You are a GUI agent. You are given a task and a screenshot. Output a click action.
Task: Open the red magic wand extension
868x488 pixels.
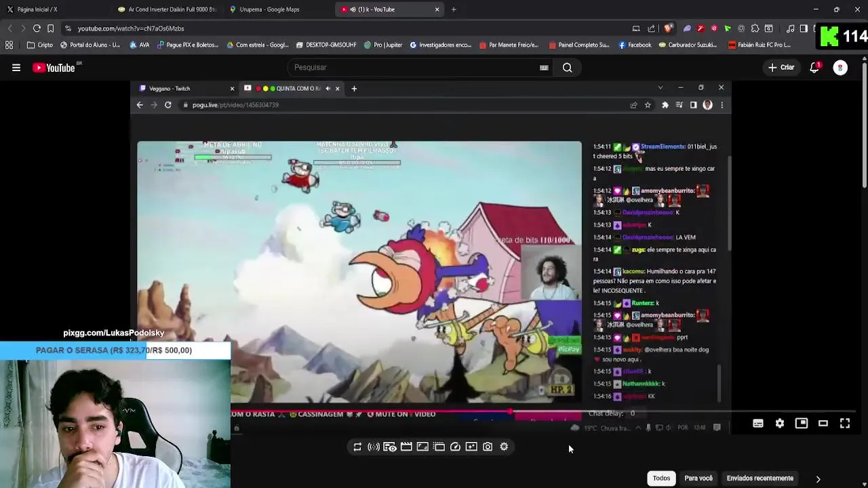point(701,28)
